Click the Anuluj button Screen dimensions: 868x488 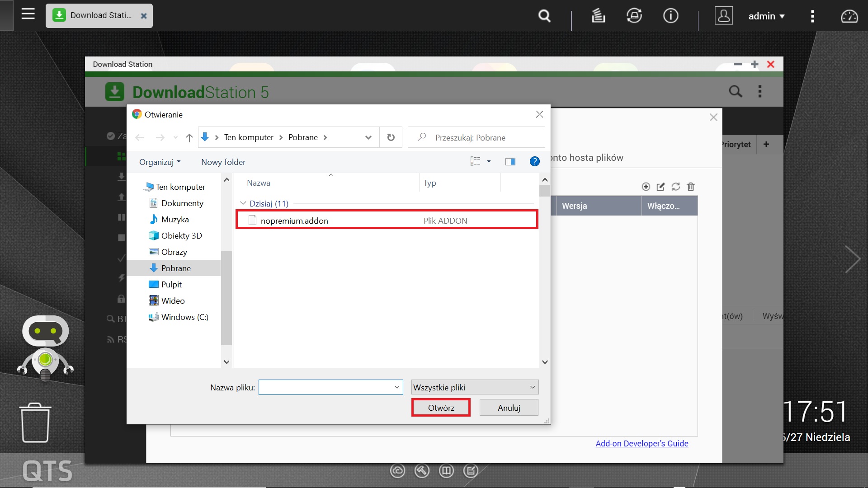[x=509, y=408]
